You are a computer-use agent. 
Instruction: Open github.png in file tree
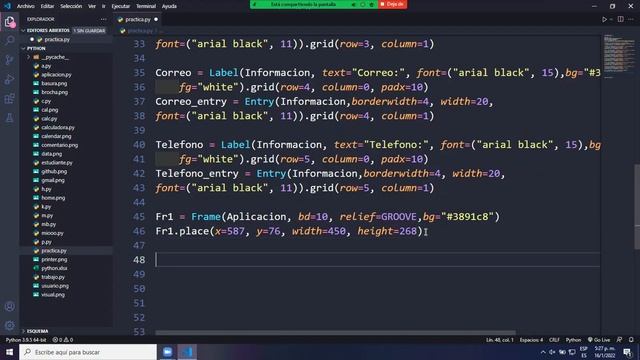[54, 171]
